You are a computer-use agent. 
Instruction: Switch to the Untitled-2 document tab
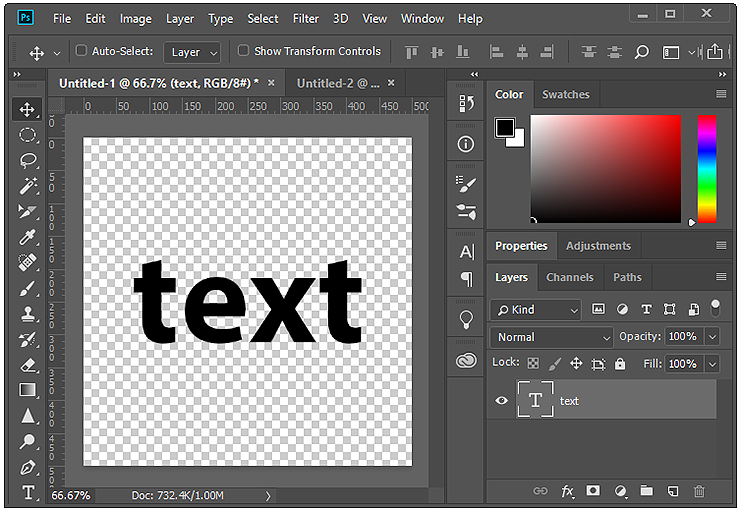pos(338,84)
